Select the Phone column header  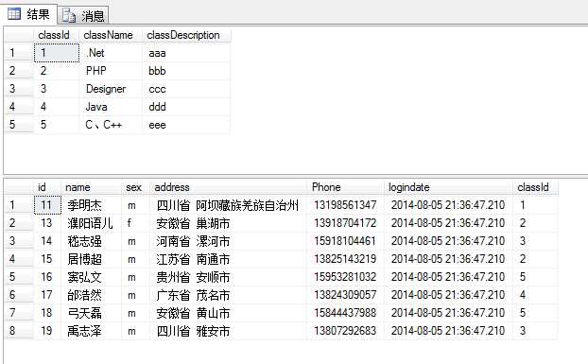(x=345, y=187)
